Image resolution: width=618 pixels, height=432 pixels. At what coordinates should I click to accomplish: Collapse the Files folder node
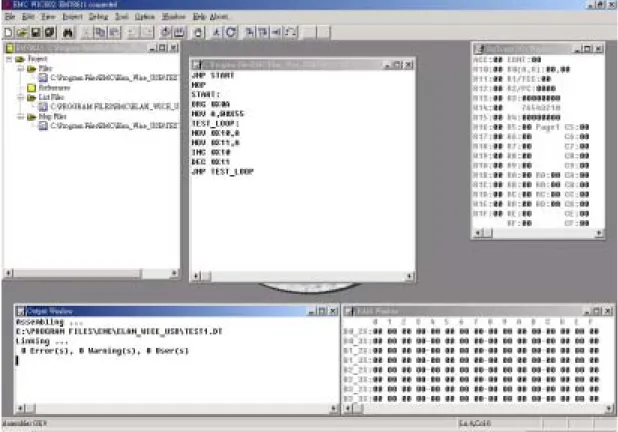pyautogui.click(x=21, y=69)
